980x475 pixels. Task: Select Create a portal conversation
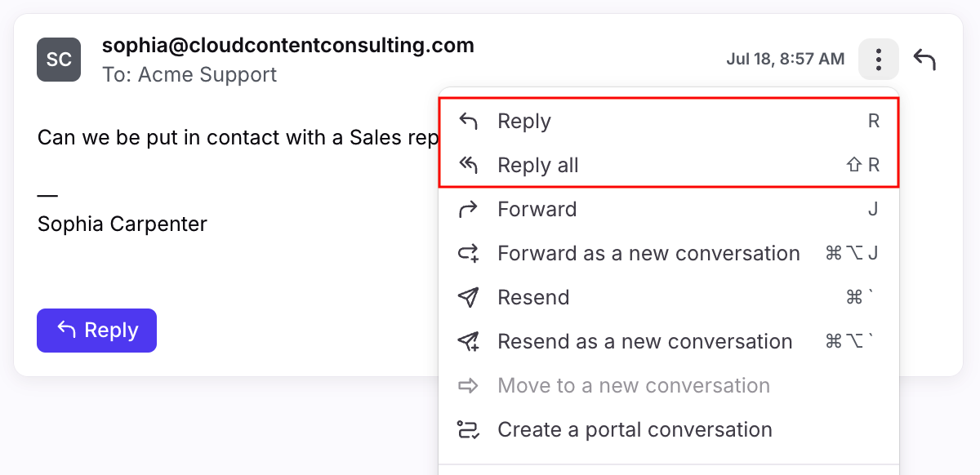click(669, 430)
